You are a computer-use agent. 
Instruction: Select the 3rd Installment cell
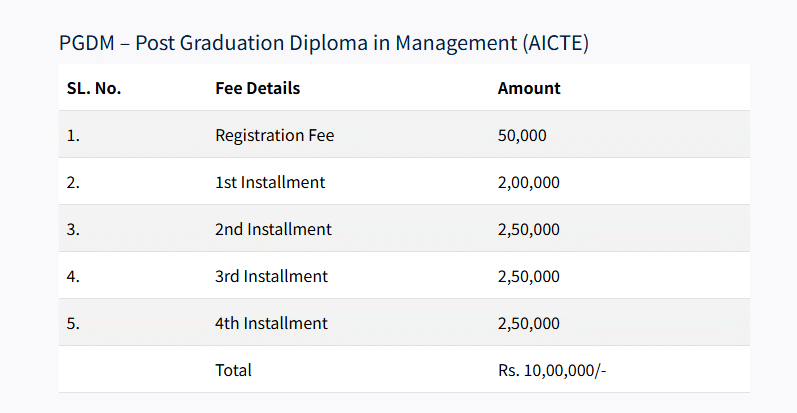coord(271,276)
